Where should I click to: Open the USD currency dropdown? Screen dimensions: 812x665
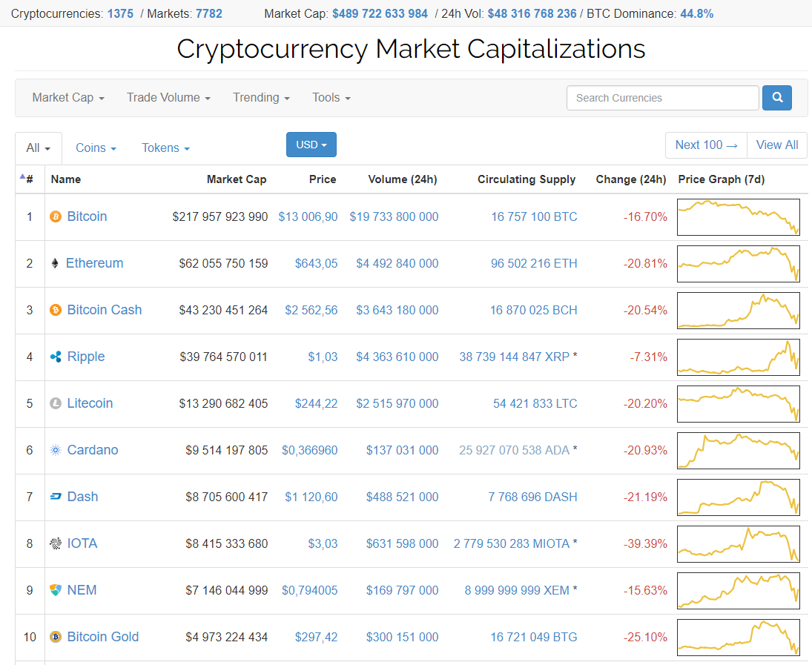311,145
